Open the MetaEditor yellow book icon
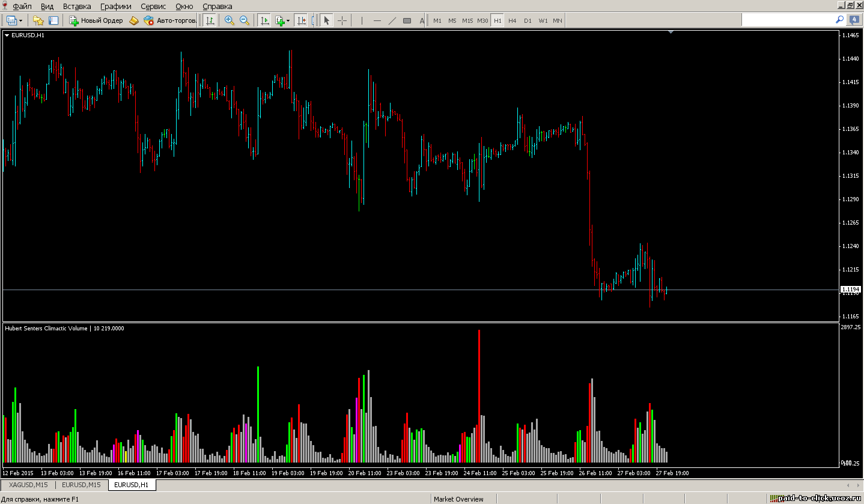Image resolution: width=864 pixels, height=504 pixels. click(133, 20)
